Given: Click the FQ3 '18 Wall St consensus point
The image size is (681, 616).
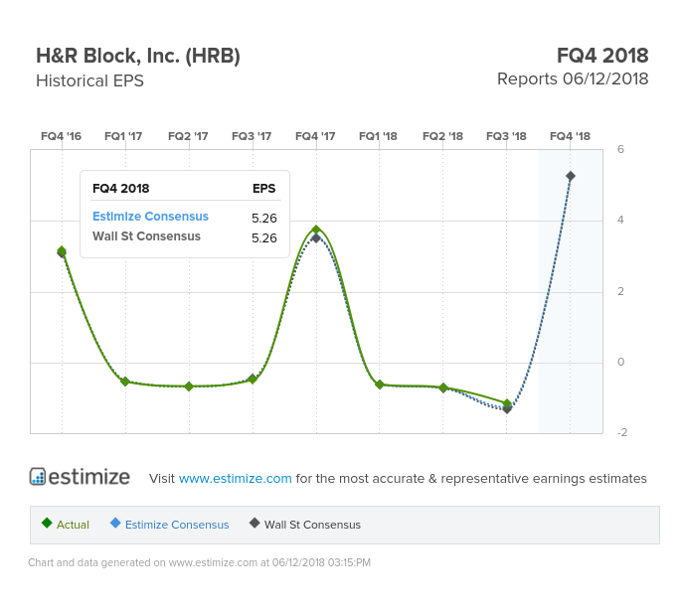Looking at the screenshot, I should click(507, 409).
